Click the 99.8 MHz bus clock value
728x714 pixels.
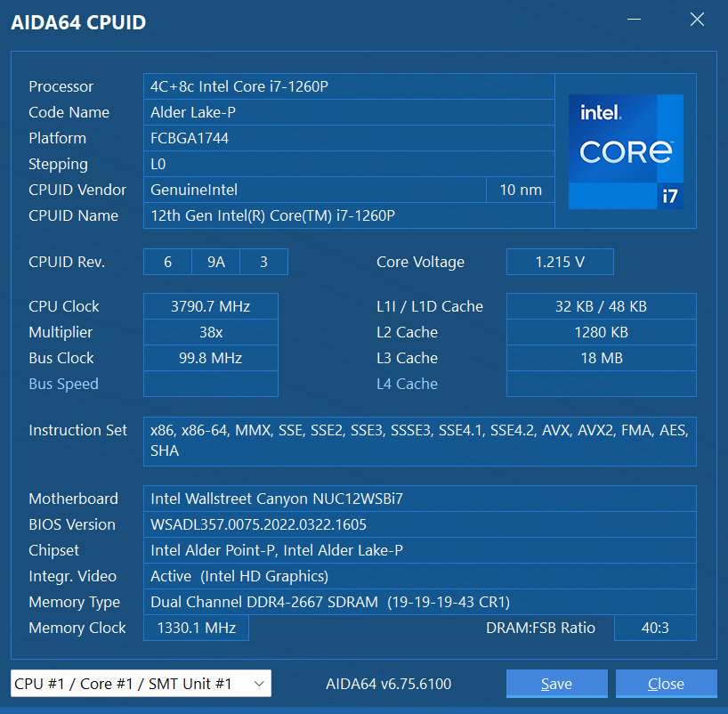pyautogui.click(x=211, y=358)
